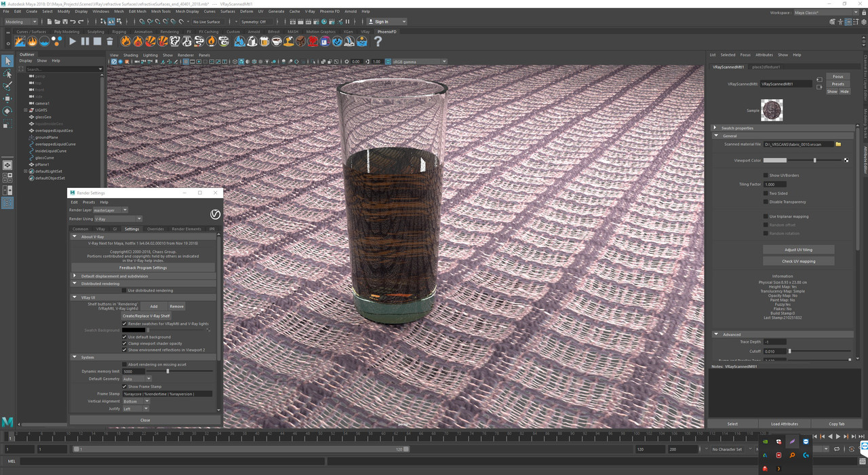Check Use triplanar mapping
Screen dimensions: 868x475
[766, 216]
